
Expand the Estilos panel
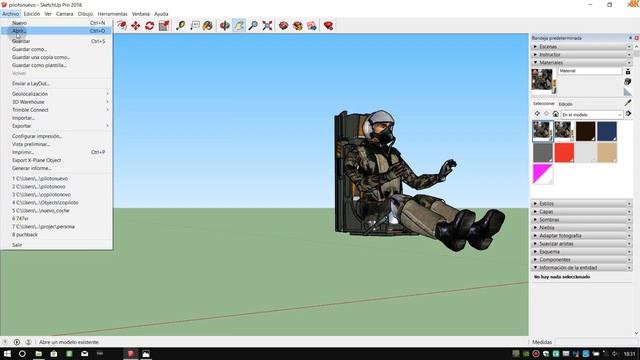coord(582,204)
